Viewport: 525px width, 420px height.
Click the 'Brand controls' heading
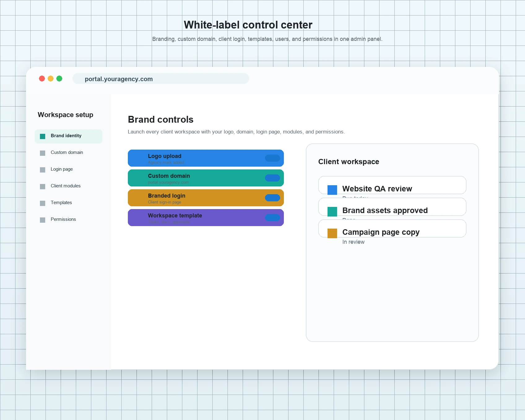(161, 120)
